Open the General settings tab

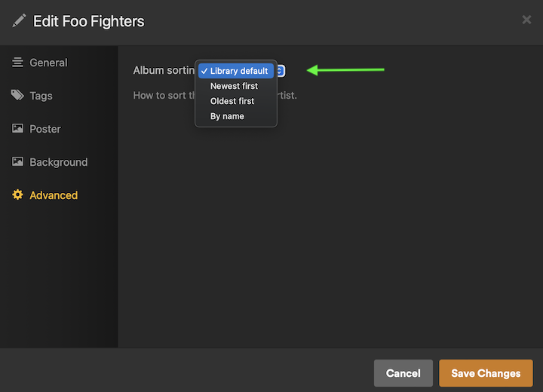click(48, 63)
